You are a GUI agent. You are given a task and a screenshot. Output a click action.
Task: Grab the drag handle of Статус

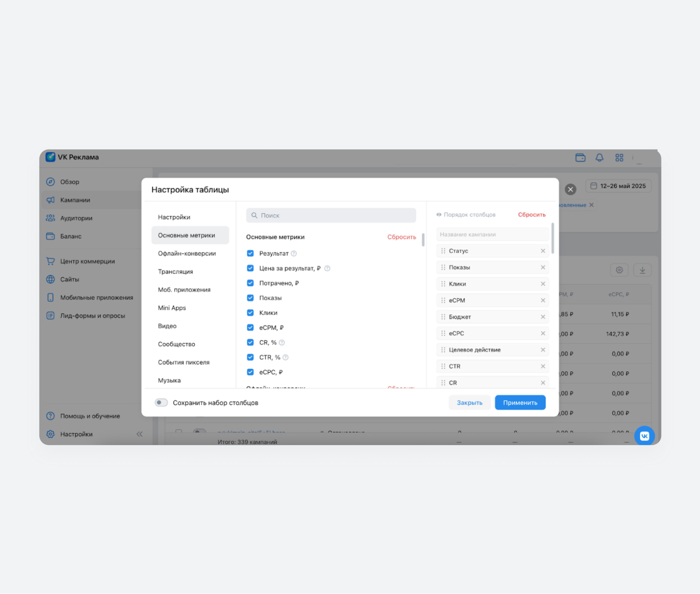point(443,251)
